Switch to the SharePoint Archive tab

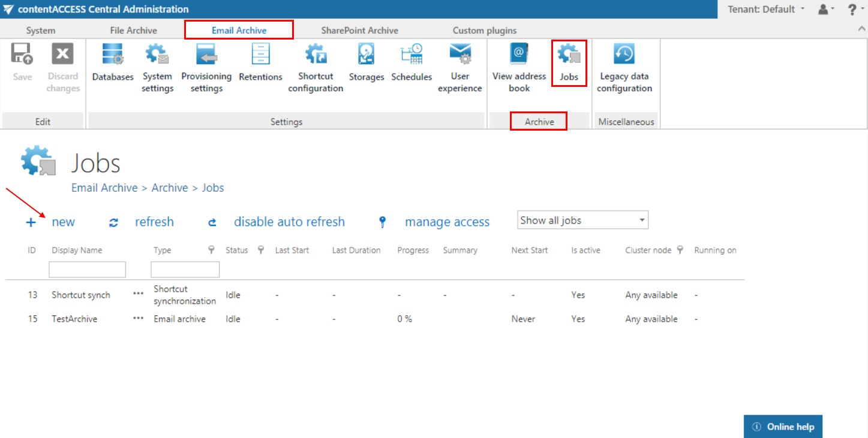(x=359, y=30)
